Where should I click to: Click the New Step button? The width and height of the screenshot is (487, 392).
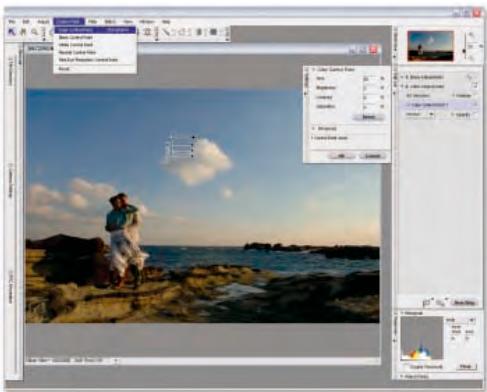click(464, 303)
